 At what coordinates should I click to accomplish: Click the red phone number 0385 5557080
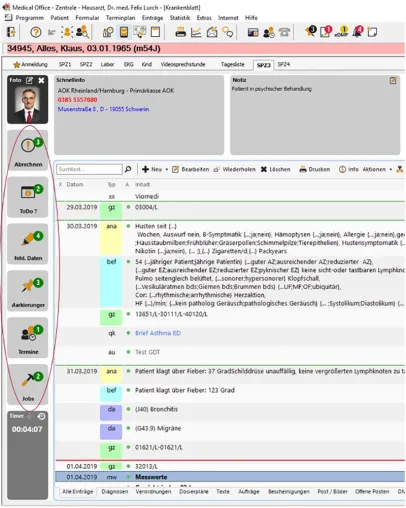(x=77, y=100)
